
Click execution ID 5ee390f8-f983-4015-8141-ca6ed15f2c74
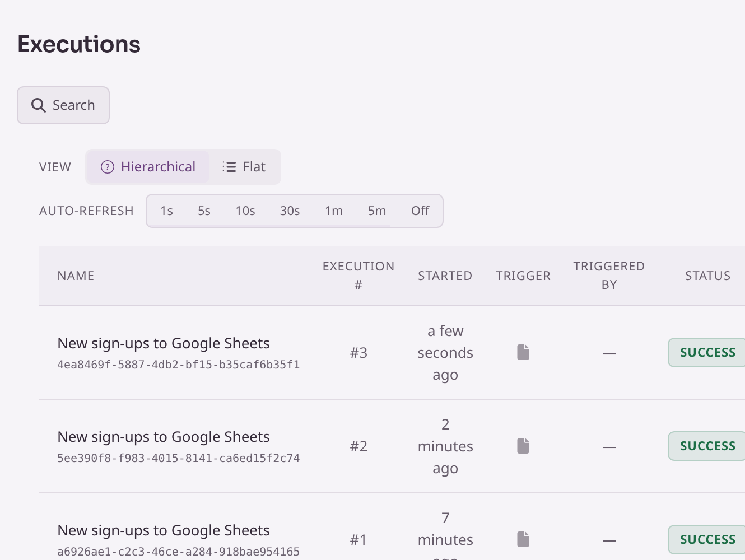[x=179, y=459]
